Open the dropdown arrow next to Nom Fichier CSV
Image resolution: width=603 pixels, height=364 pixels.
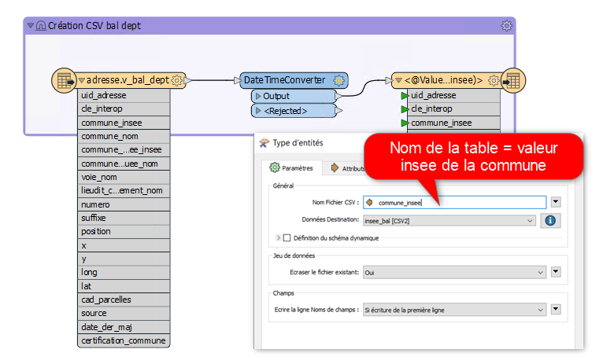point(556,202)
